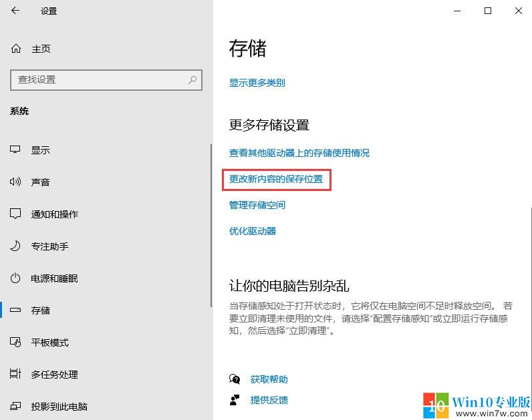Open 获取帮助 link
Image resolution: width=532 pixels, height=420 pixels.
click(269, 379)
